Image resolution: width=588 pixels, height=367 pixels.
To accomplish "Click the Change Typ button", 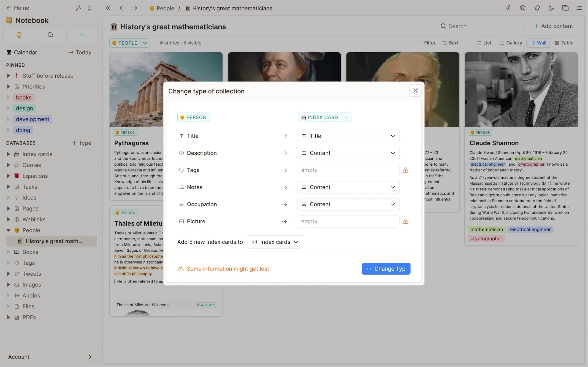I will [386, 269].
